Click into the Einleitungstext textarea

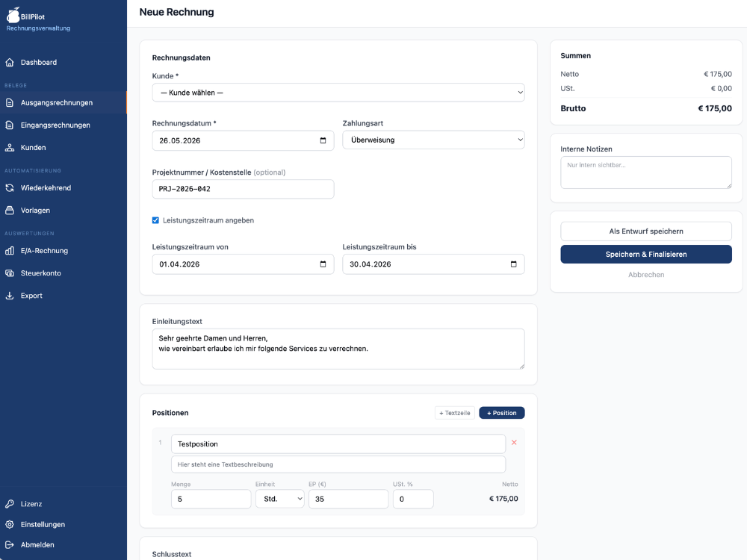coord(338,349)
